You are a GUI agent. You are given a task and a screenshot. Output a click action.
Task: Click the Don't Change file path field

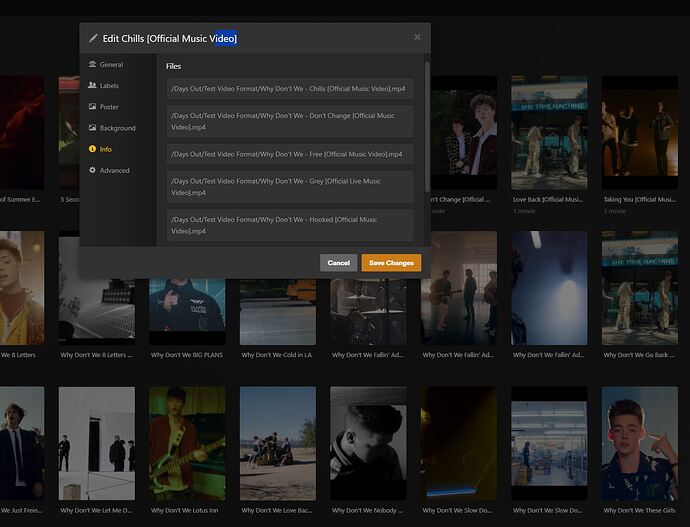[x=290, y=121]
